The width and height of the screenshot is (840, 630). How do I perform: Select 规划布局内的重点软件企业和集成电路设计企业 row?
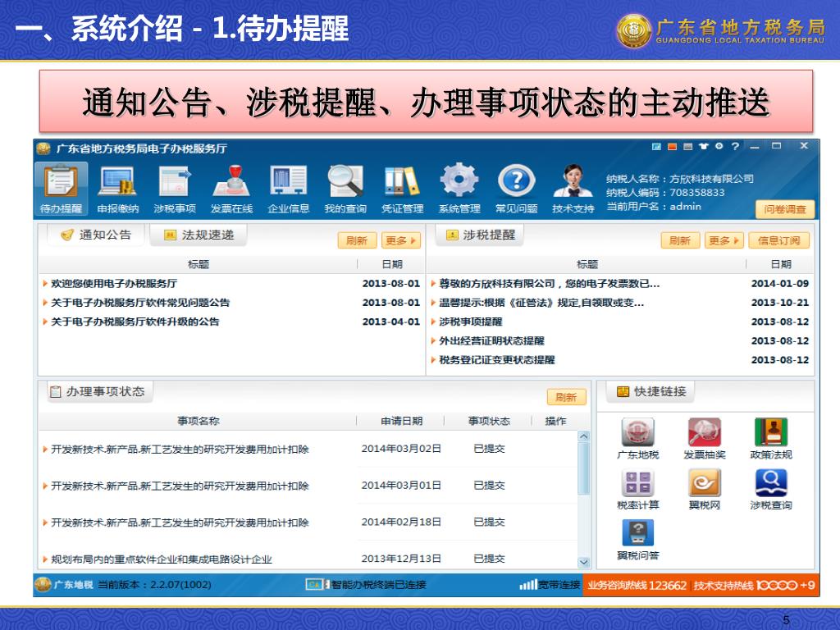pyautogui.click(x=308, y=559)
